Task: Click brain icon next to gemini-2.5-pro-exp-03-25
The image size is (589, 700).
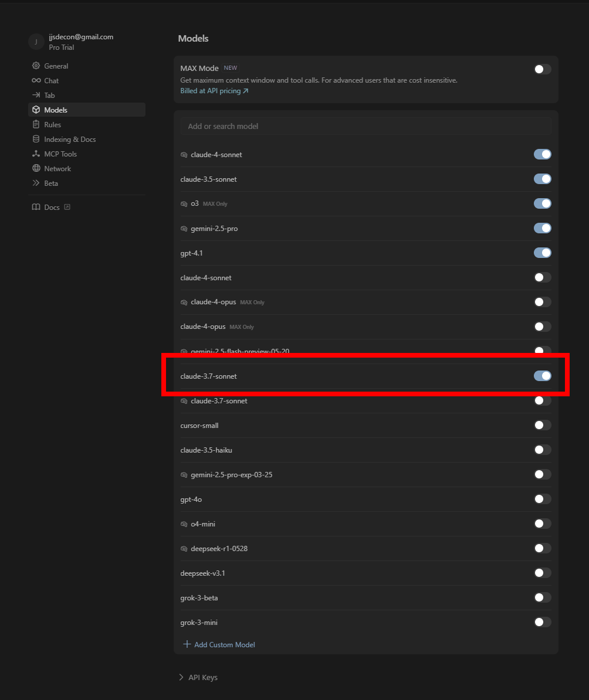Action: [184, 475]
